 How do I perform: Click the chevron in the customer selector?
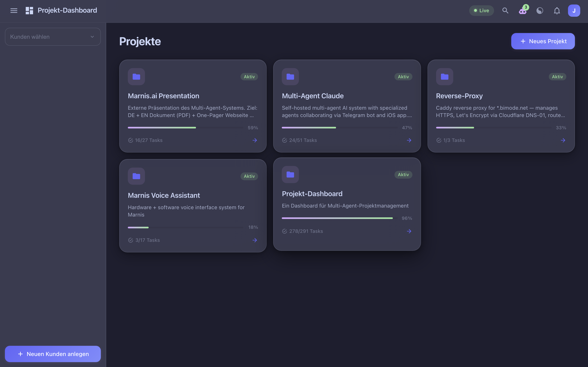coord(92,37)
